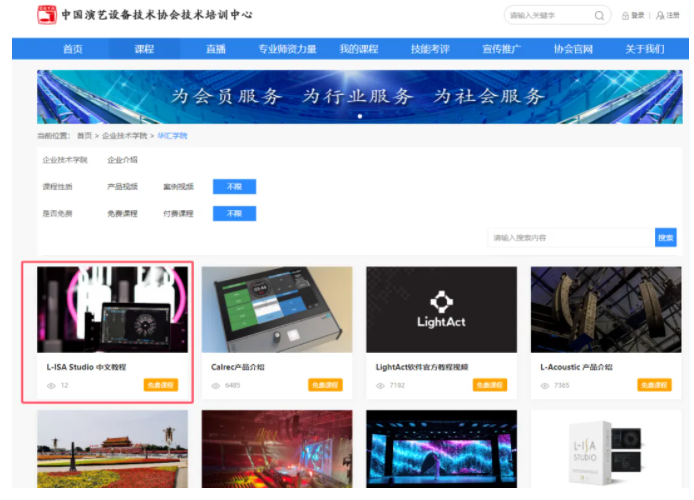This screenshot has width=694, height=500.
Task: Open the 首页 navigation tab
Action: (73, 49)
